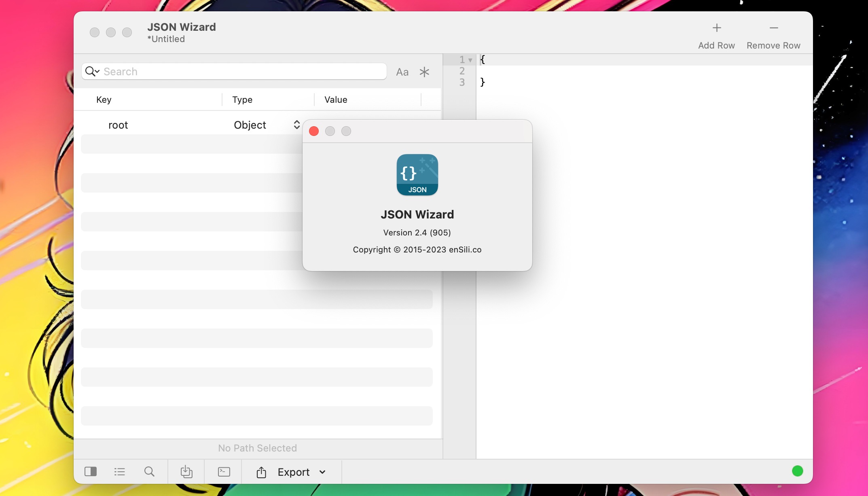Image resolution: width=868 pixels, height=496 pixels.
Task: Click the Remove Row minus icon
Action: (x=773, y=28)
